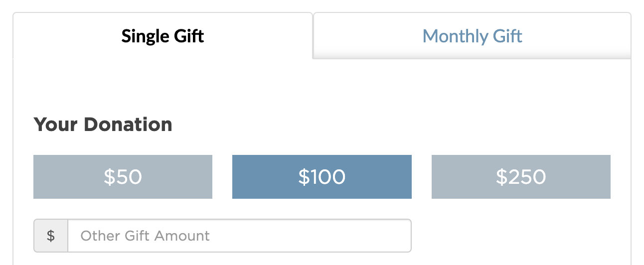The height and width of the screenshot is (265, 644).
Task: Activate the Single Gift option tab
Action: (163, 36)
